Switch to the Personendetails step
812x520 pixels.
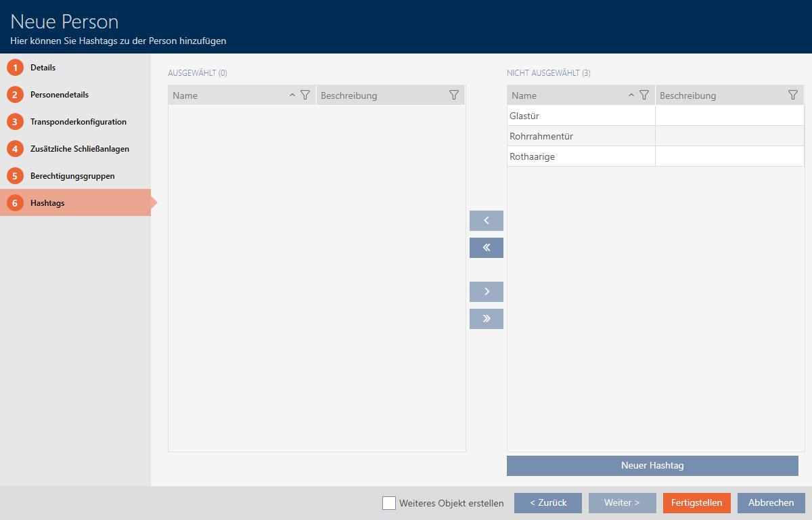pyautogui.click(x=59, y=95)
